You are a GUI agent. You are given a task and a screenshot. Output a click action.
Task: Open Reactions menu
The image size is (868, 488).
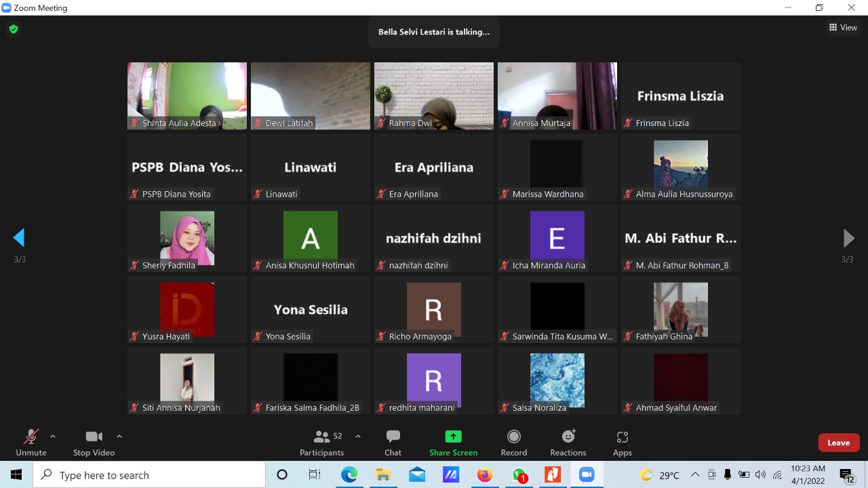coord(568,442)
